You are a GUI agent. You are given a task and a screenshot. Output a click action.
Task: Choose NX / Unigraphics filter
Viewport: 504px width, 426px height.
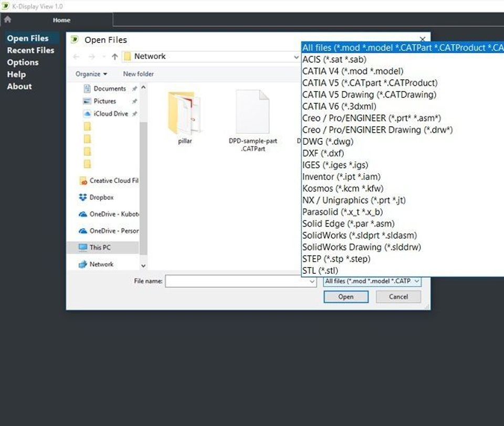(x=403, y=200)
